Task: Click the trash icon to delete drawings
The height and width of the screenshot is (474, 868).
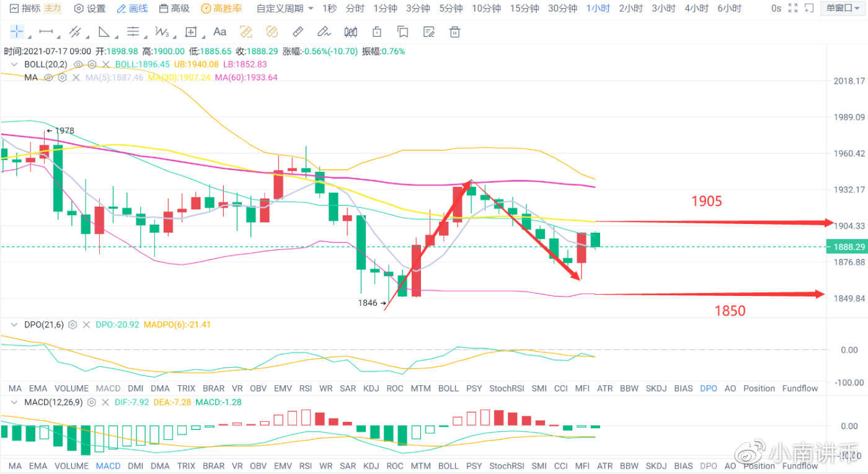Action: click(x=455, y=32)
